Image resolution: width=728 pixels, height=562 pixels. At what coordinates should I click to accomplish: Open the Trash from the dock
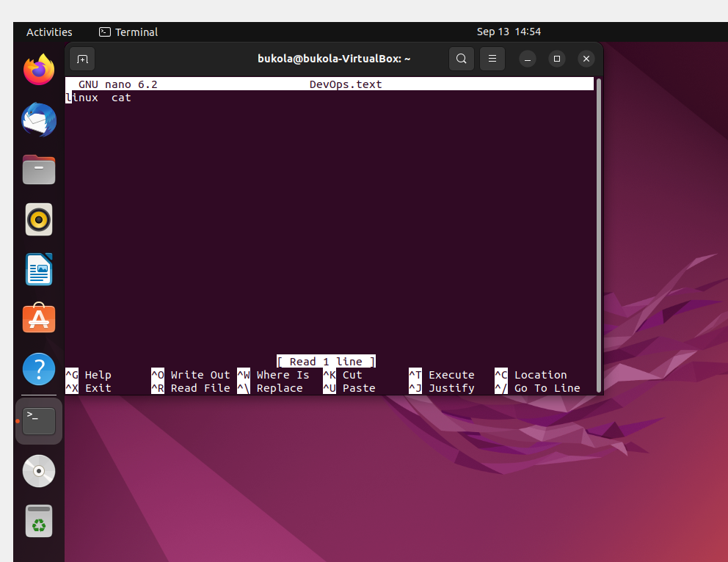pyautogui.click(x=38, y=520)
